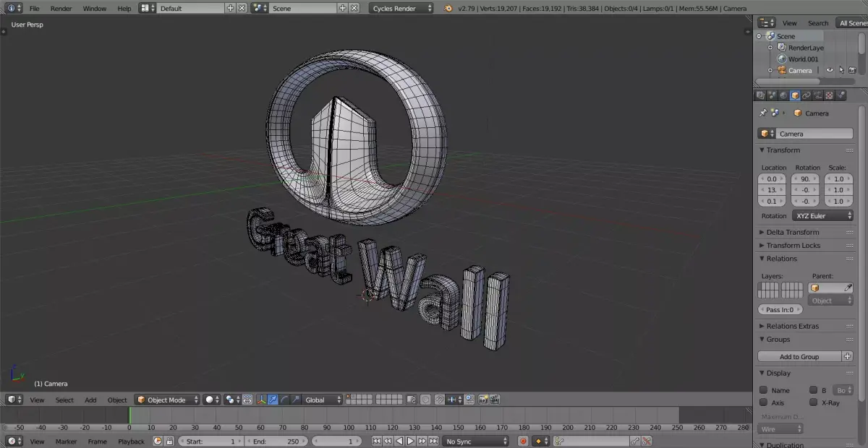Click the scale manipulator icon
Image resolution: width=868 pixels, height=448 pixels.
click(296, 400)
